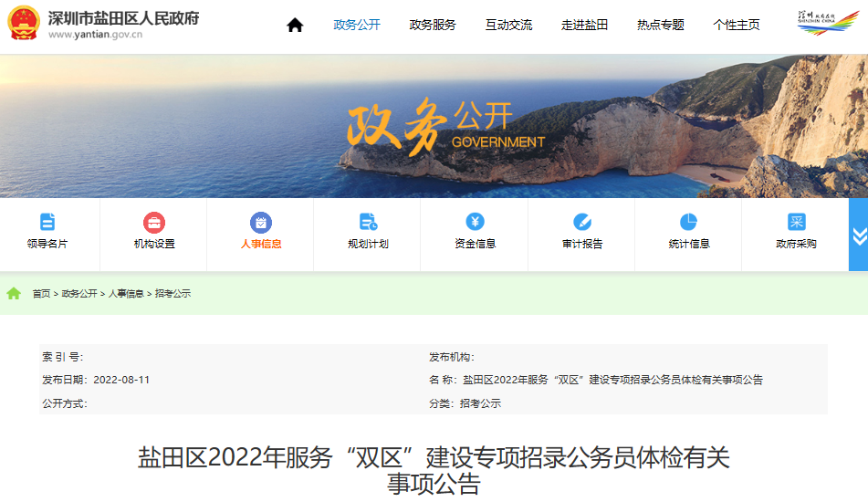868x502 pixels.
Task: Click the 公开方式 label
Action: pos(65,403)
